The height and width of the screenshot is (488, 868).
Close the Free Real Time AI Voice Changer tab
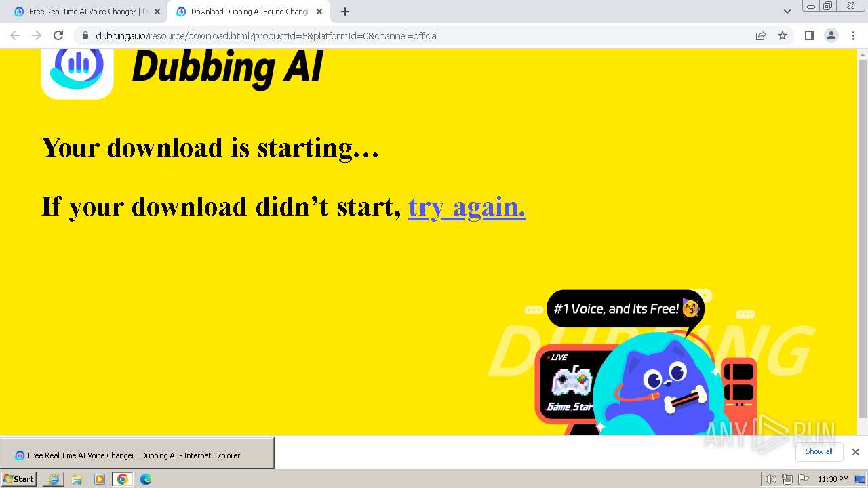tap(157, 12)
